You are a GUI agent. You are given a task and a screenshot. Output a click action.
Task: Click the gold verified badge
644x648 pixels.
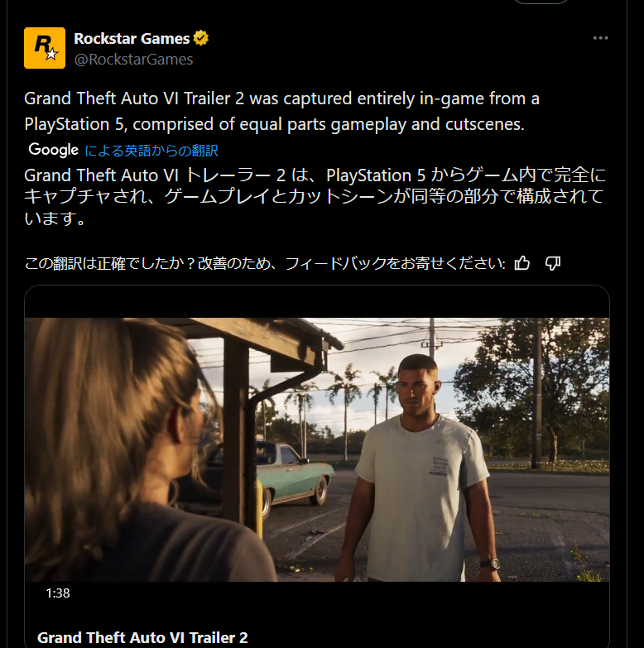click(201, 38)
